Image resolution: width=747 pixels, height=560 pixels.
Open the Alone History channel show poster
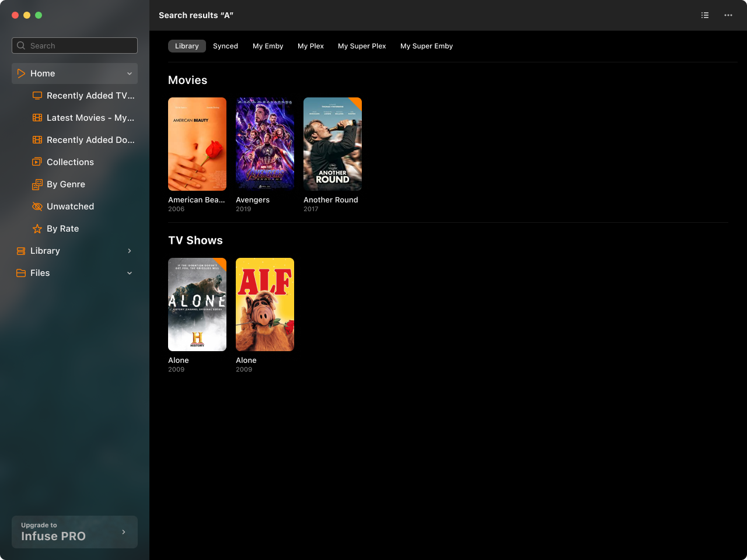click(x=197, y=304)
